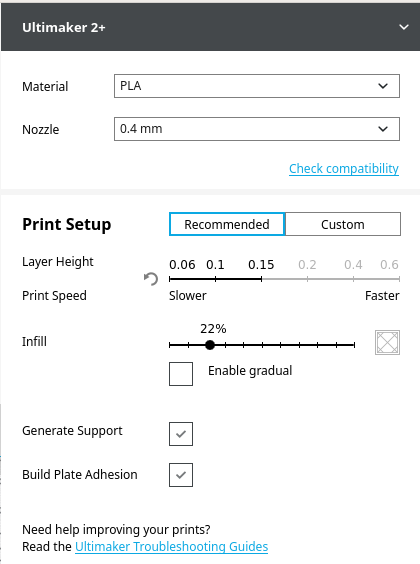Follow the Check compatibility link
This screenshot has height=564, width=420.
(344, 168)
